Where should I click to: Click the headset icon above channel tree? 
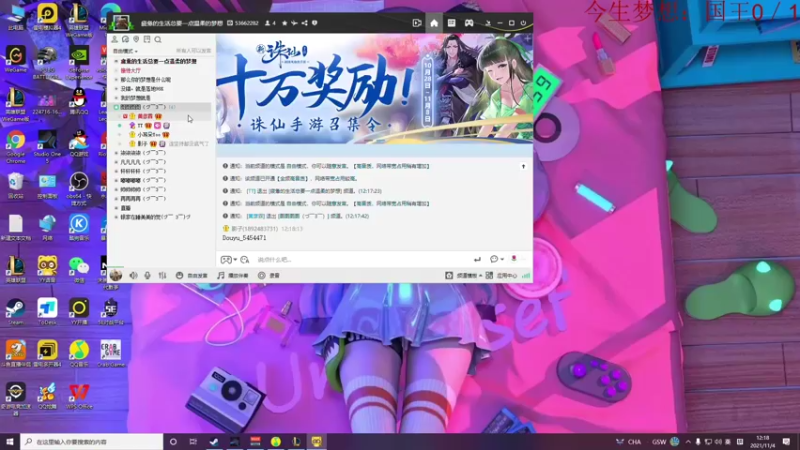point(126,39)
